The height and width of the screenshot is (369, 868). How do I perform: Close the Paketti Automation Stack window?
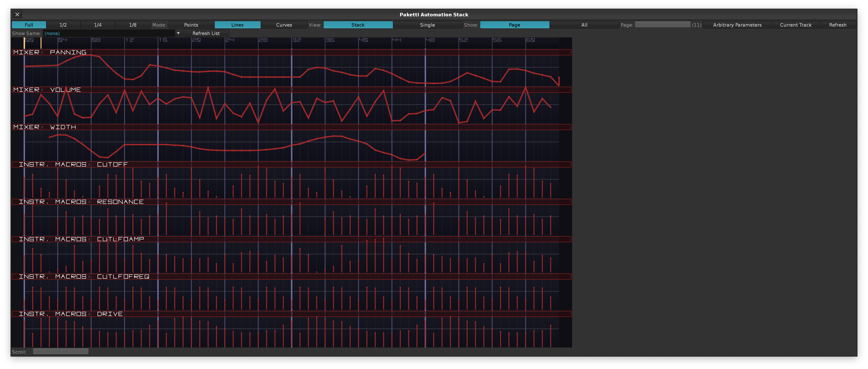(x=17, y=14)
